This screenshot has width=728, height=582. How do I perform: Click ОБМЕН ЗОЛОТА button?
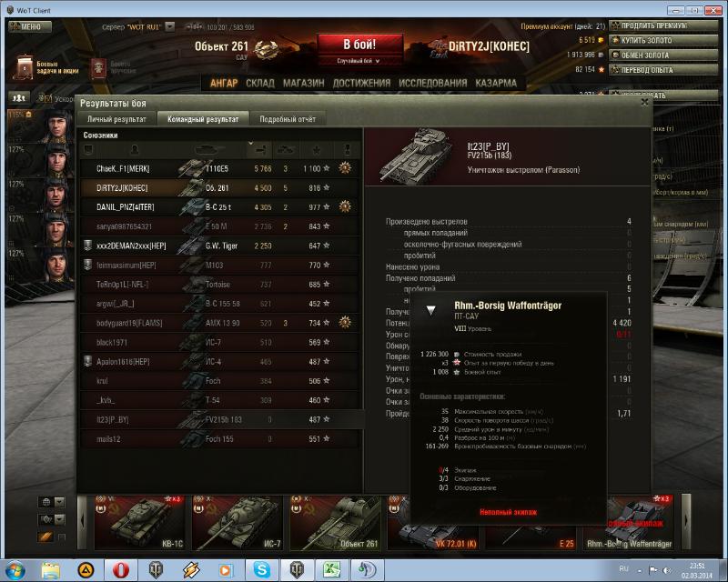point(663,55)
